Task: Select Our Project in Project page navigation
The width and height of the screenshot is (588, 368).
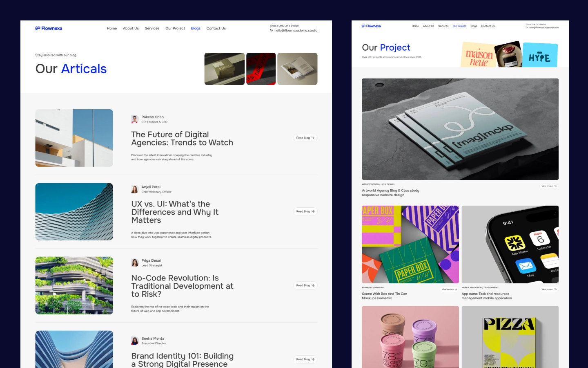Action: coord(459,26)
